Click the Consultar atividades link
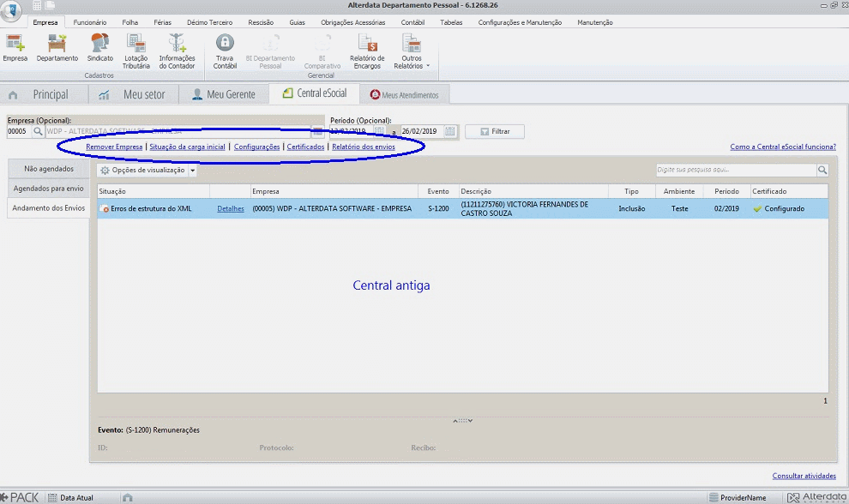Viewport: 849px width, 504px height. [x=804, y=476]
